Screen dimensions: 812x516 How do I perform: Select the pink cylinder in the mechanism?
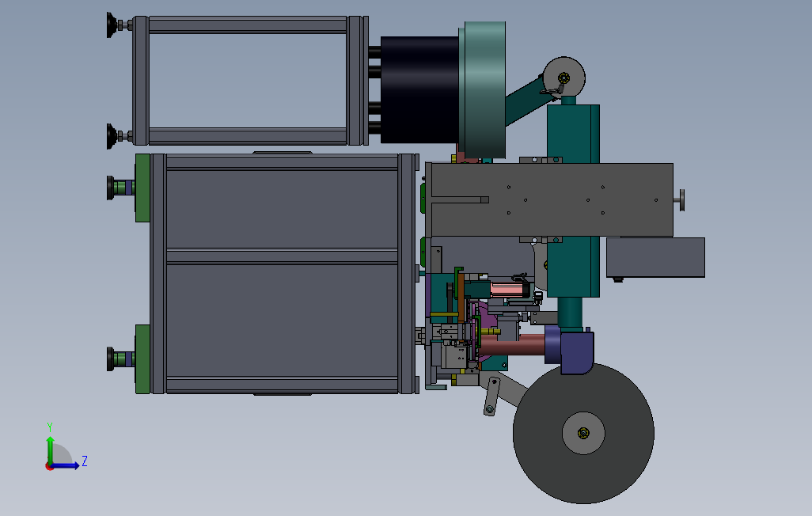[x=506, y=290]
